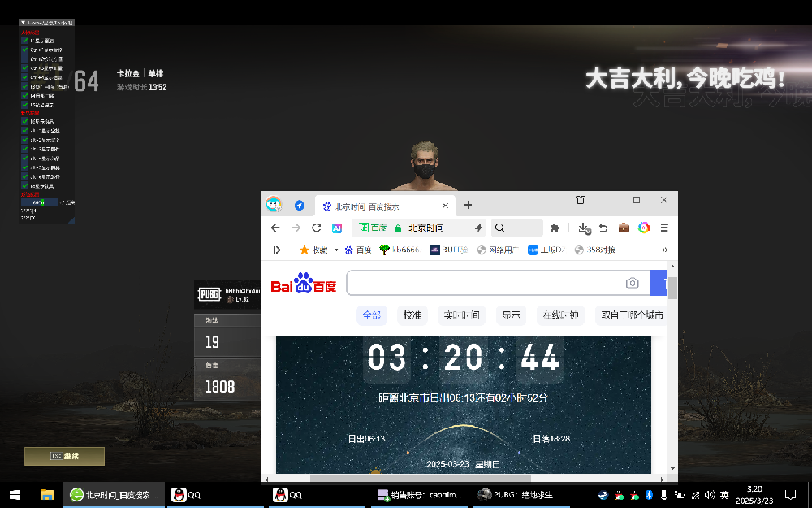Open a new browser tab with plus
Image resolution: width=812 pixels, height=508 pixels.
click(469, 205)
